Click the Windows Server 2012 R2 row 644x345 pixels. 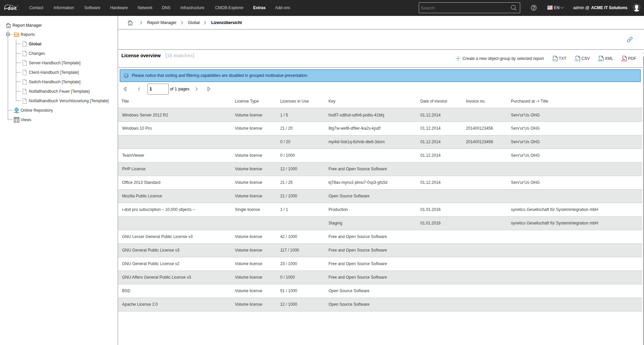[x=380, y=115]
